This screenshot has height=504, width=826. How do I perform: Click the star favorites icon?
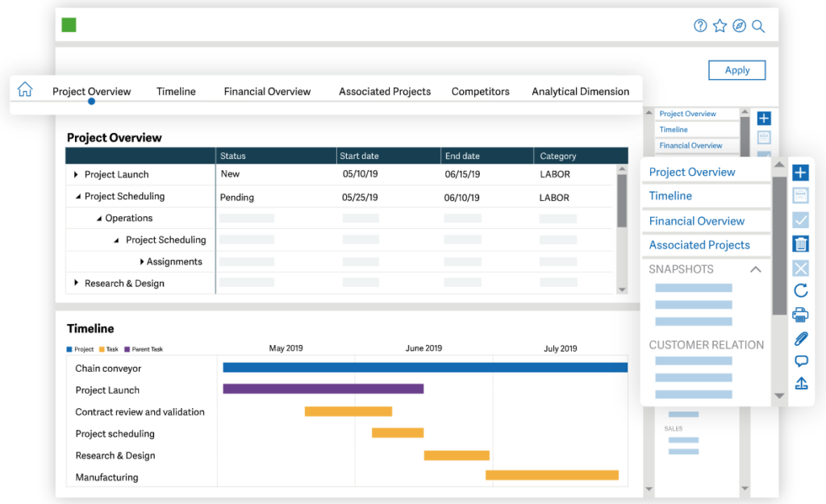click(719, 25)
